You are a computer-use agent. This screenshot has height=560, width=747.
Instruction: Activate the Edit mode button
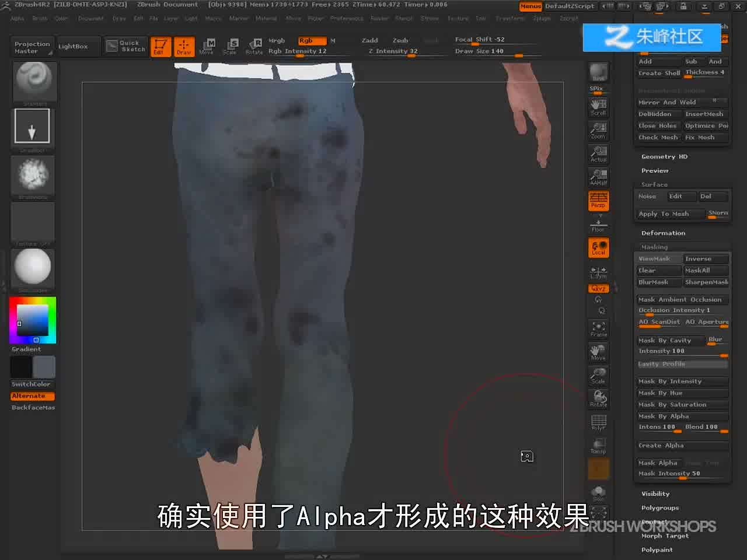click(161, 46)
